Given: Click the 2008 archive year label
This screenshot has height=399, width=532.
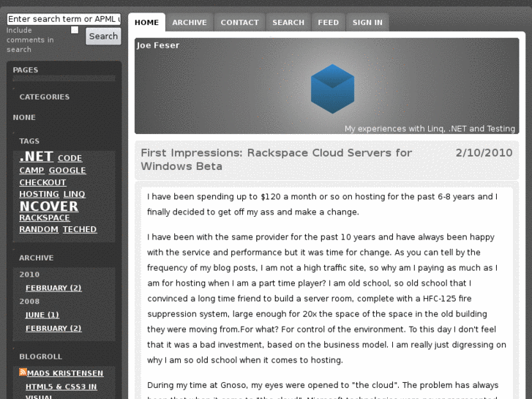Looking at the screenshot, I should click(29, 302).
